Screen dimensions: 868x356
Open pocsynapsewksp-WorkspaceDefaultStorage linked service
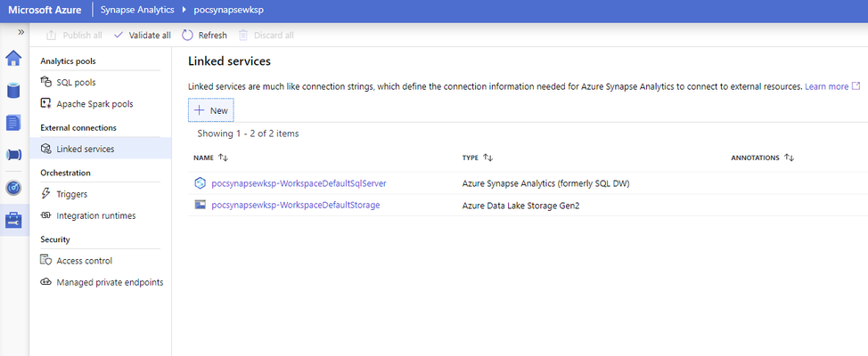pyautogui.click(x=296, y=205)
